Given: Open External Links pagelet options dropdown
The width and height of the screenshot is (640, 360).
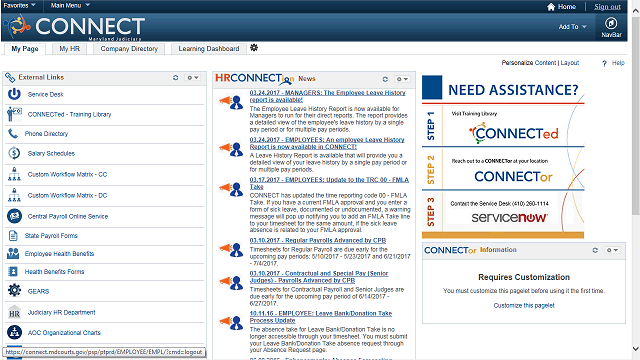Looking at the screenshot, I should coord(193,77).
